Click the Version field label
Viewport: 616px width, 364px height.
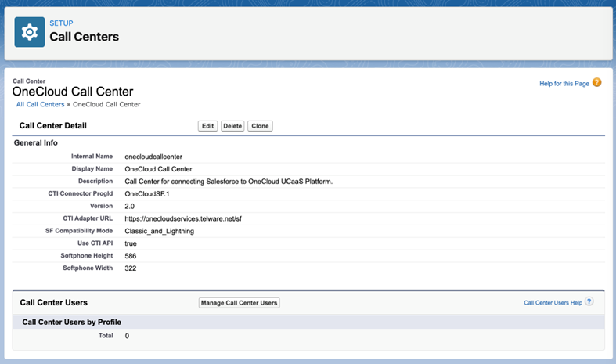pyautogui.click(x=101, y=206)
